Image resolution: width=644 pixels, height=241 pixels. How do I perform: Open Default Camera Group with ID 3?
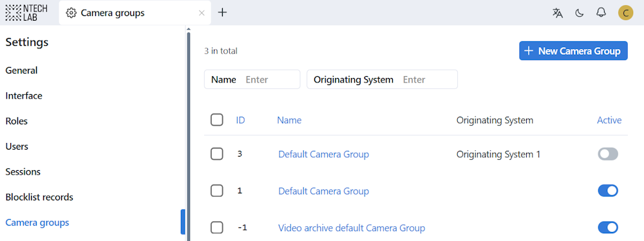pos(324,154)
